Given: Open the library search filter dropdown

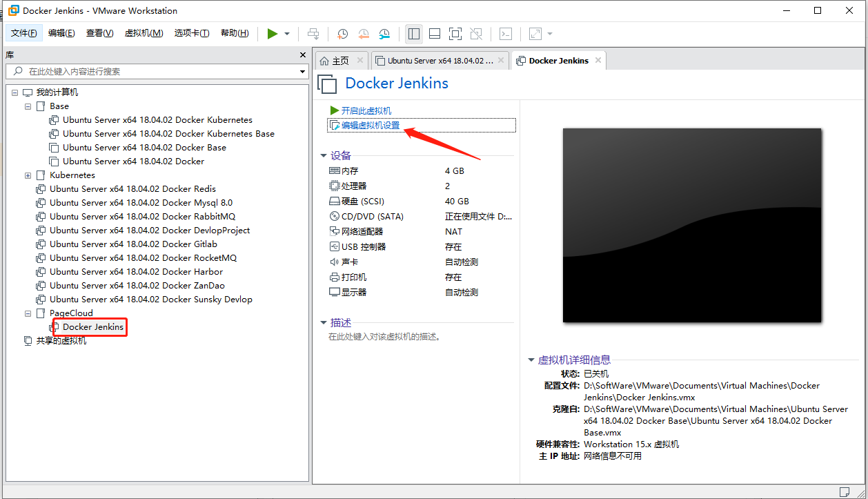Looking at the screenshot, I should (303, 71).
